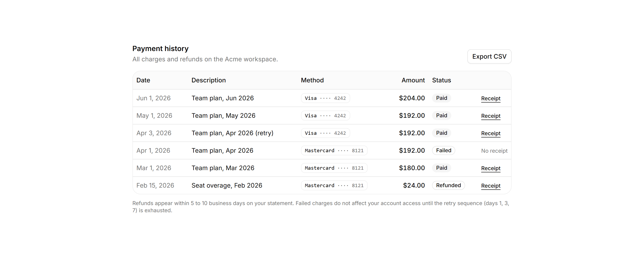Click the 'No receipt' text
This screenshot has height=257, width=644.
tap(494, 151)
